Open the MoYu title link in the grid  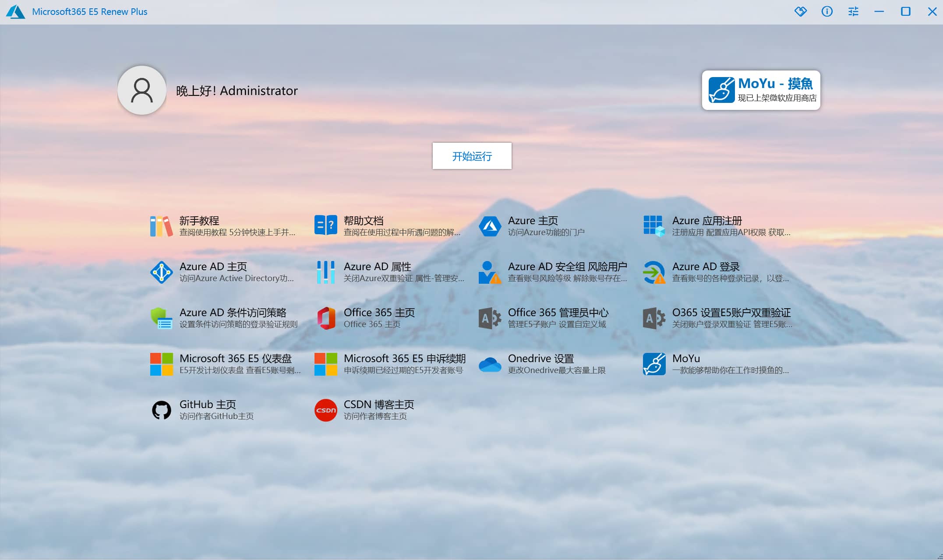coord(686,359)
